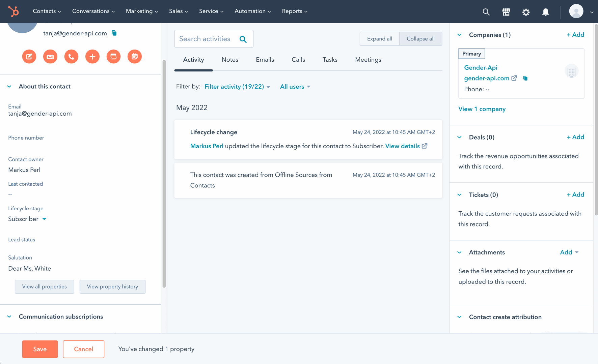Viewport: 598px width, 364px height.
Task: Click the View 1 company link
Action: click(x=482, y=109)
